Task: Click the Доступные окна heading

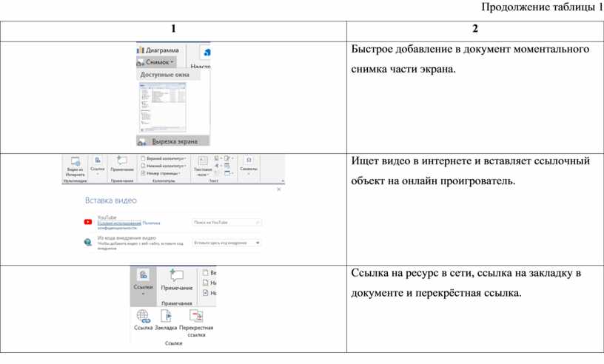Action: [x=164, y=75]
